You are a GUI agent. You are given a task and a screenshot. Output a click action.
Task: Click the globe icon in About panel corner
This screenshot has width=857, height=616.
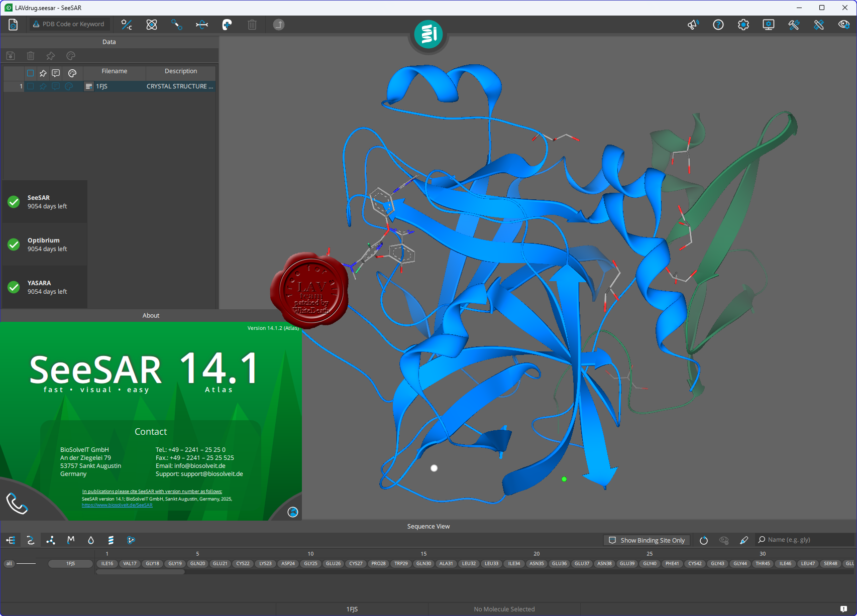click(x=293, y=512)
